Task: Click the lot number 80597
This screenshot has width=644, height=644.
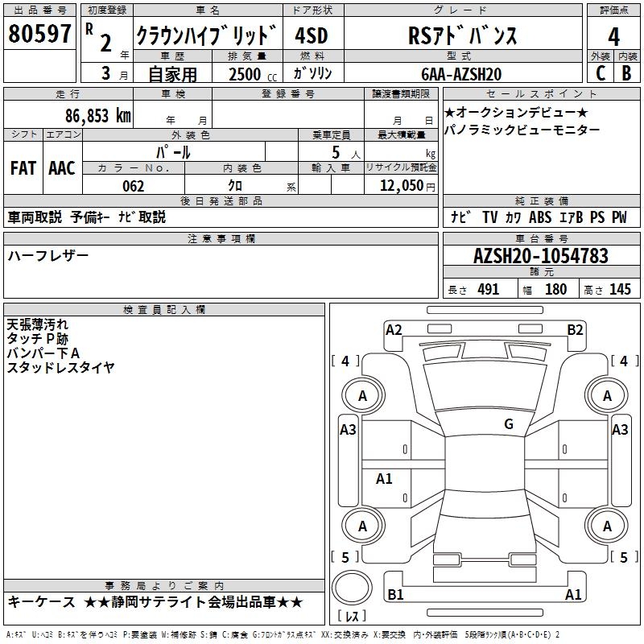Action: point(39,33)
